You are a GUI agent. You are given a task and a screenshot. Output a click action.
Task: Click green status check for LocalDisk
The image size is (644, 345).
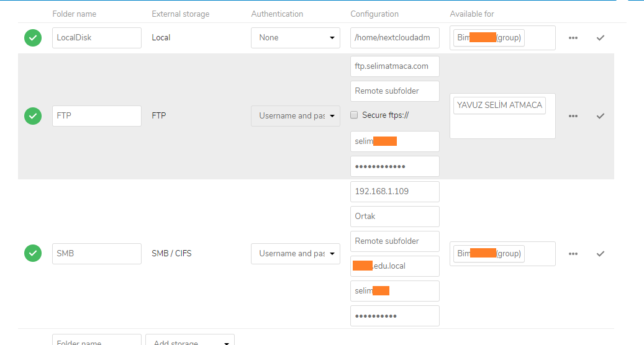point(33,38)
